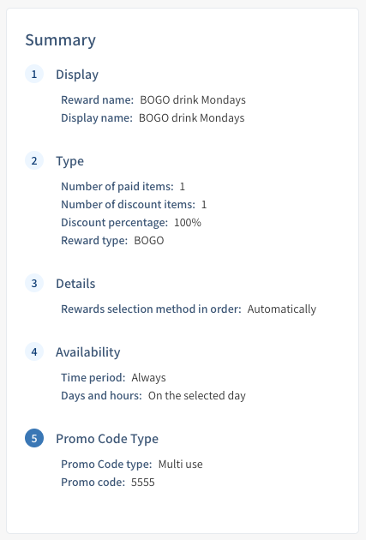Click the Discount percentage 100% value
The width and height of the screenshot is (366, 540).
click(188, 222)
